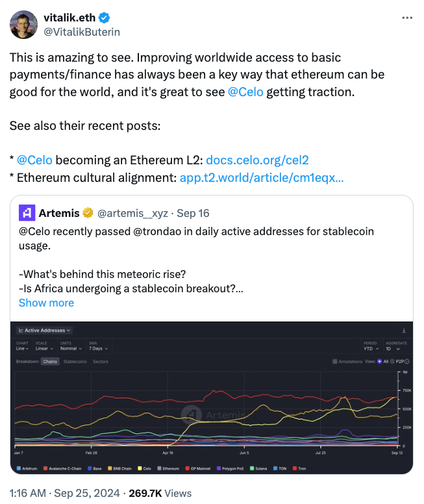This screenshot has height=504, width=424.
Task: Switch to Stablecoins breakdown tab
Action: tap(75, 362)
